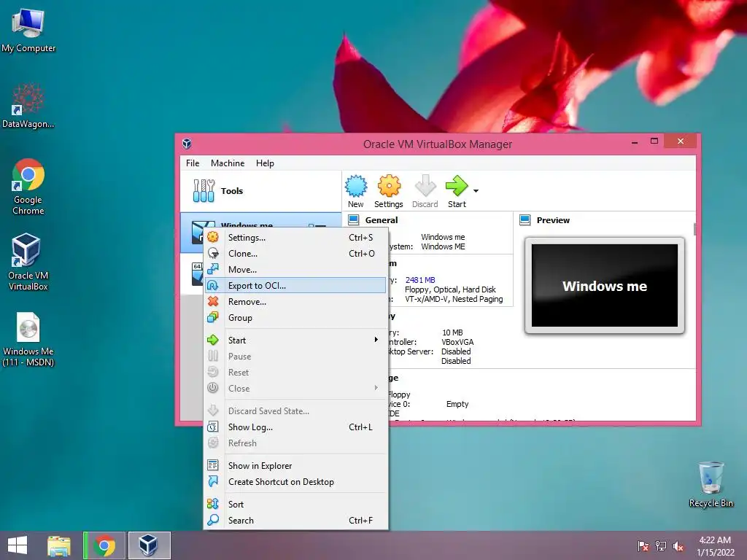Open the Machine menu
This screenshot has height=560, width=747.
pos(228,163)
